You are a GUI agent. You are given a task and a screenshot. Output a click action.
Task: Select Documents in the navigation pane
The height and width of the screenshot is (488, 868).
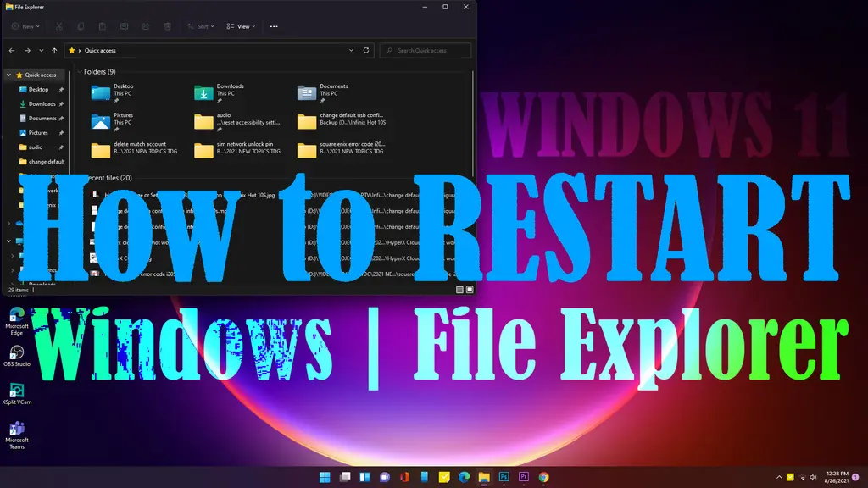42,118
